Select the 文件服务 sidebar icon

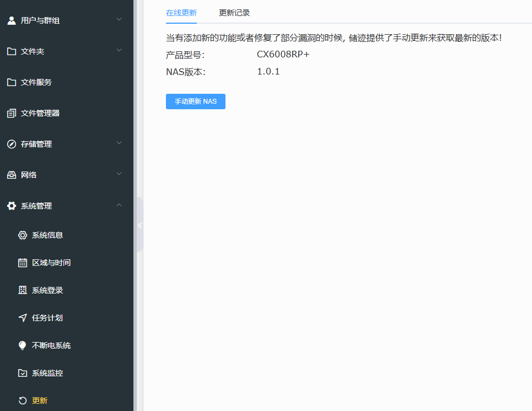point(10,82)
